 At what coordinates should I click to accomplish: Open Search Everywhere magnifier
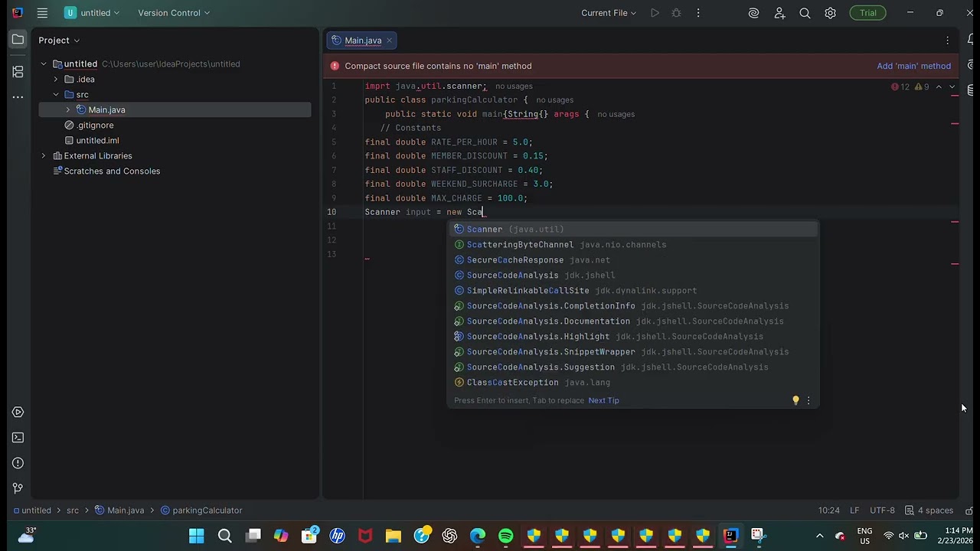805,13
